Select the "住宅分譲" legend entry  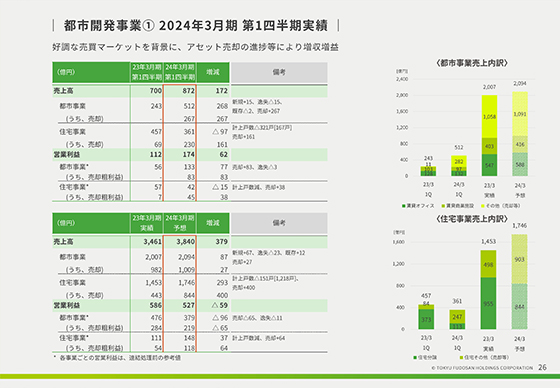(x=425, y=357)
